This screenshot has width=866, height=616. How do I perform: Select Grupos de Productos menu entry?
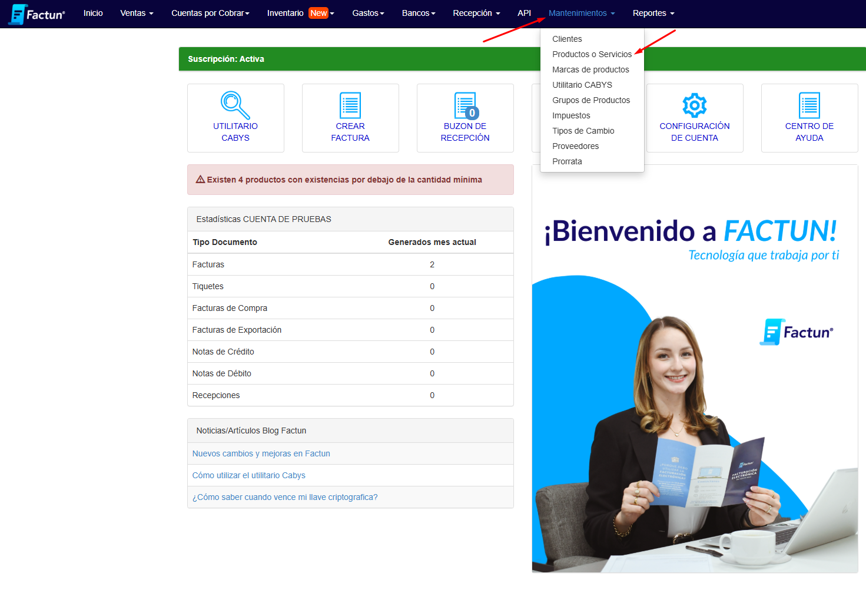[x=592, y=100]
